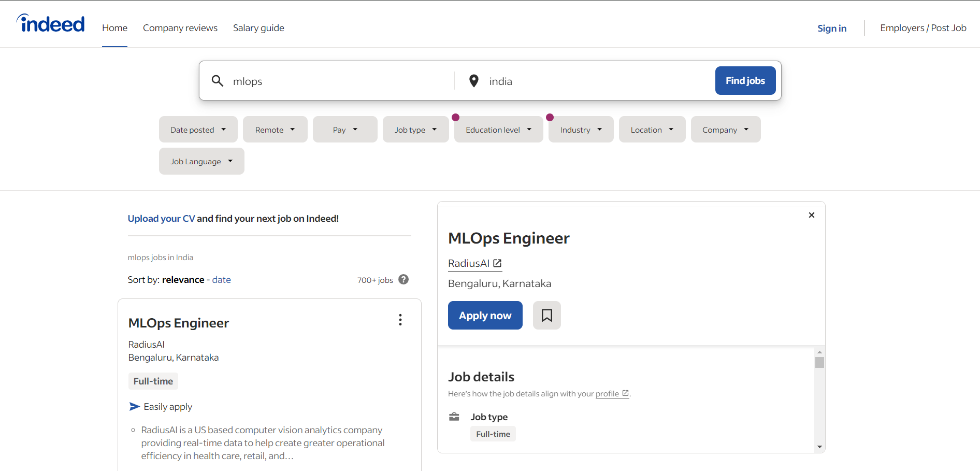Viewport: 980px width, 471px height.
Task: Click 'mlops jobs in India' text
Action: pyautogui.click(x=161, y=258)
